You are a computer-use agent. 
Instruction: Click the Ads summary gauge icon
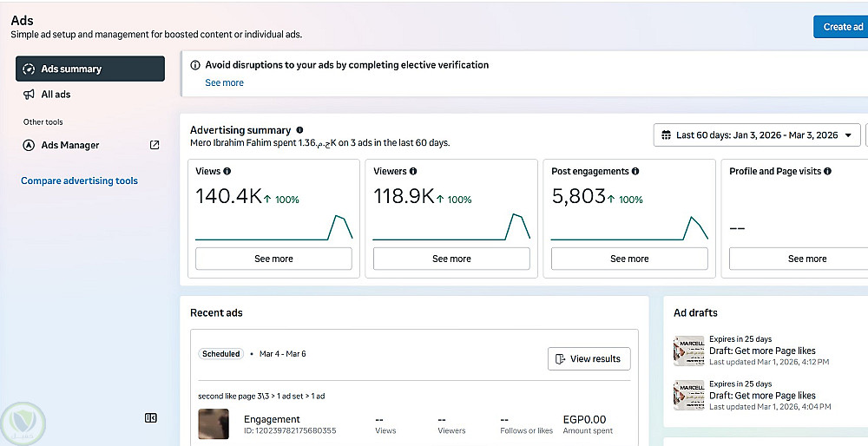tap(29, 69)
